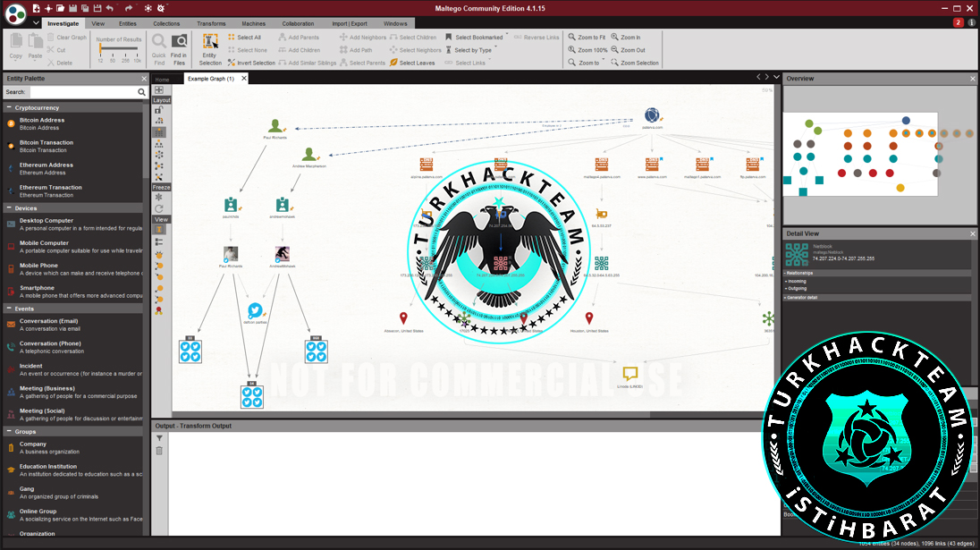This screenshot has width=980, height=550.
Task: Click the palette search magnifier icon
Action: (141, 92)
